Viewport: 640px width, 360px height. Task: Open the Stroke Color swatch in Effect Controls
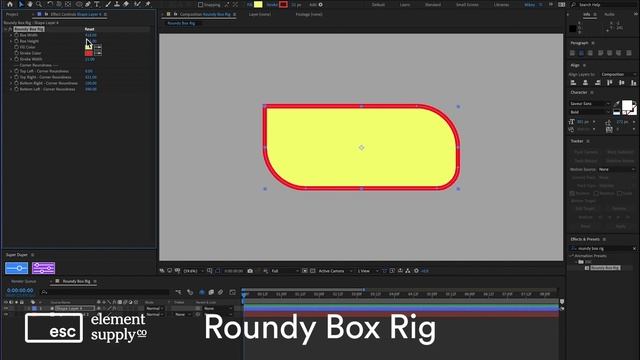pyautogui.click(x=89, y=53)
